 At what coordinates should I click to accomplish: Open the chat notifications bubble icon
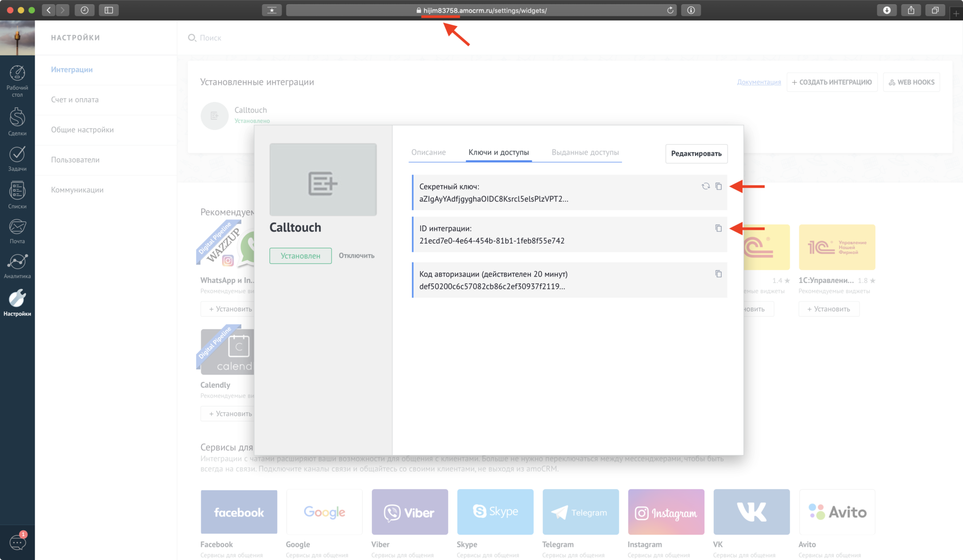[18, 542]
